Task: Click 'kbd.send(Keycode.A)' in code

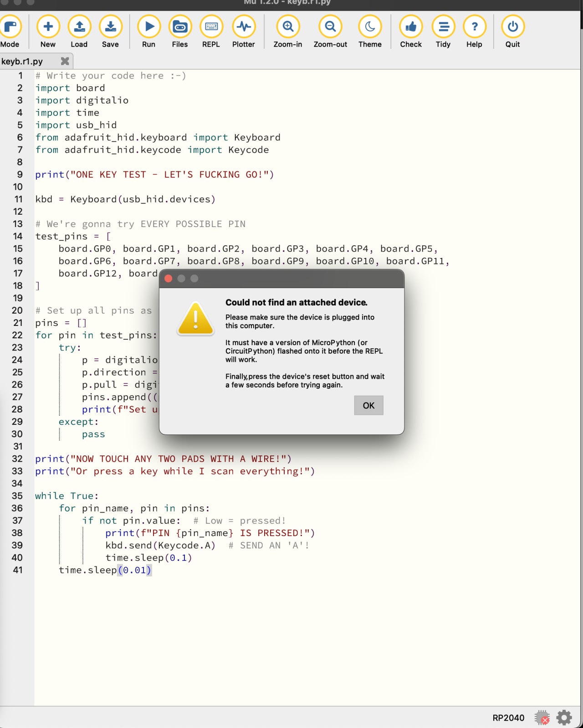Action: pyautogui.click(x=160, y=545)
